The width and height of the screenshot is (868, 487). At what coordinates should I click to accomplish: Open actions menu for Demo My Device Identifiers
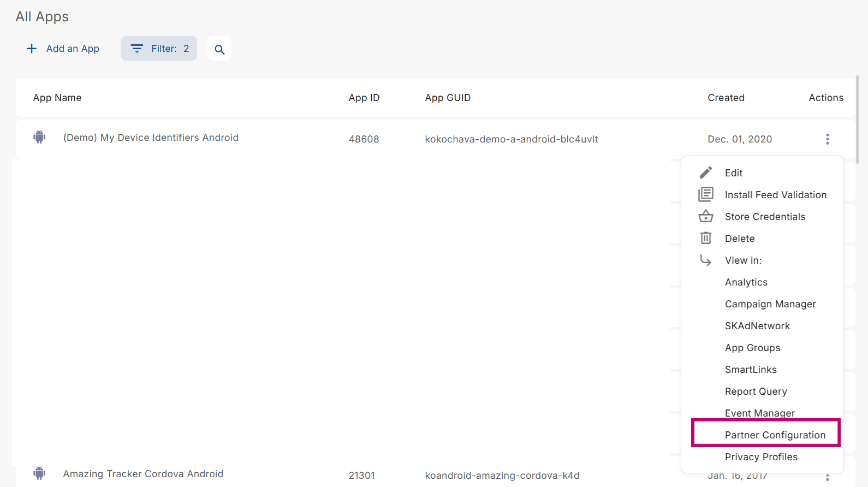coord(827,139)
